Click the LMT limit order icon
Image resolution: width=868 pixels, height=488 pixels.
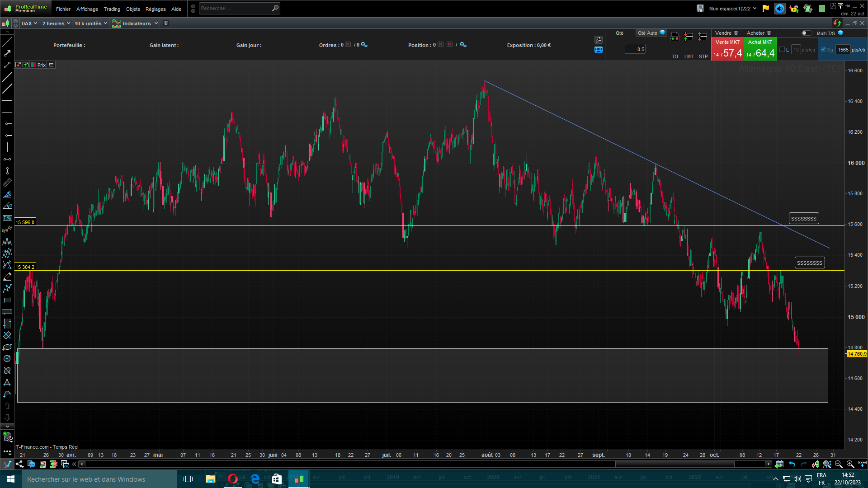689,37
